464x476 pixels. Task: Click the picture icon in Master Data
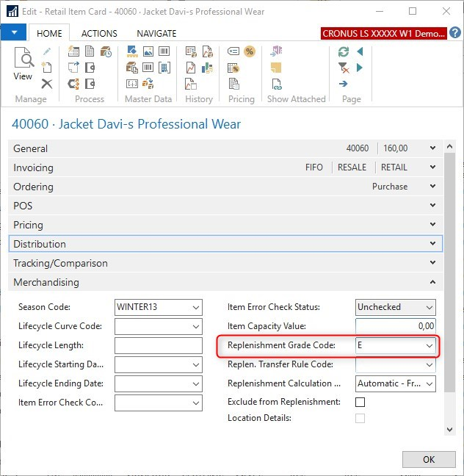(x=148, y=51)
